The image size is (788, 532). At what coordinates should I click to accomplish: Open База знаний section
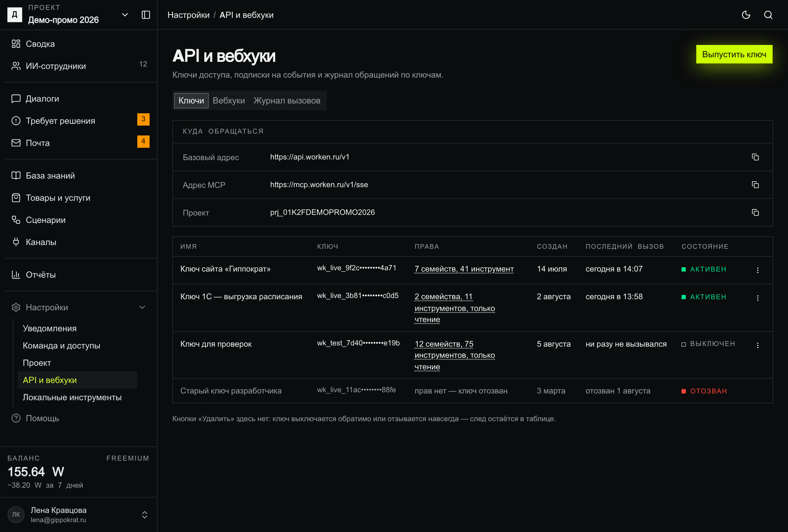pos(79,175)
